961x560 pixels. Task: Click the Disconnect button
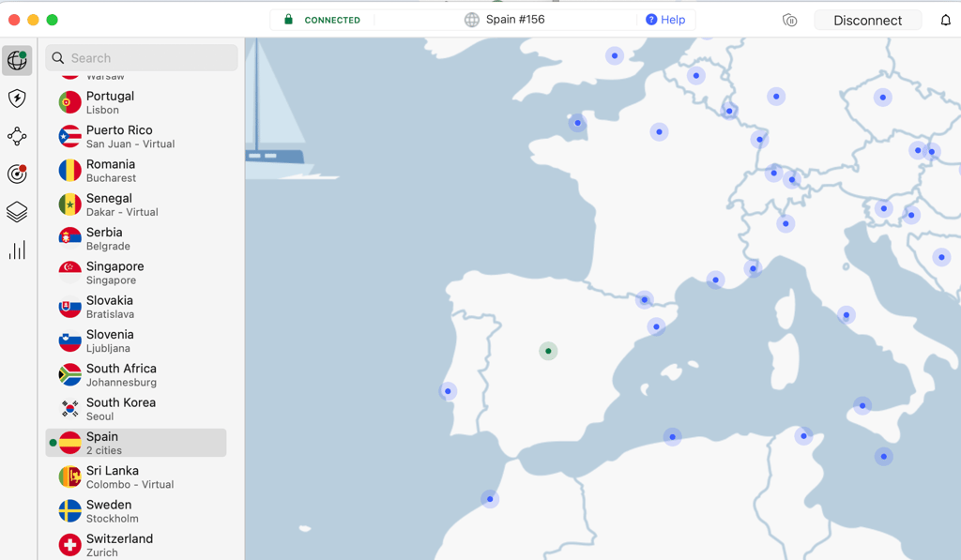[x=867, y=21]
